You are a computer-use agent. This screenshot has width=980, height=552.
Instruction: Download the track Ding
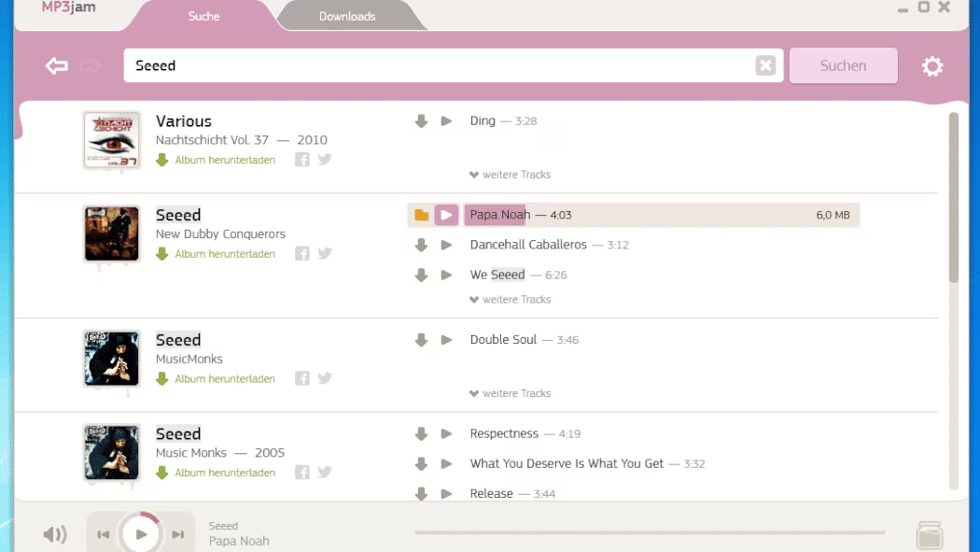click(x=421, y=120)
